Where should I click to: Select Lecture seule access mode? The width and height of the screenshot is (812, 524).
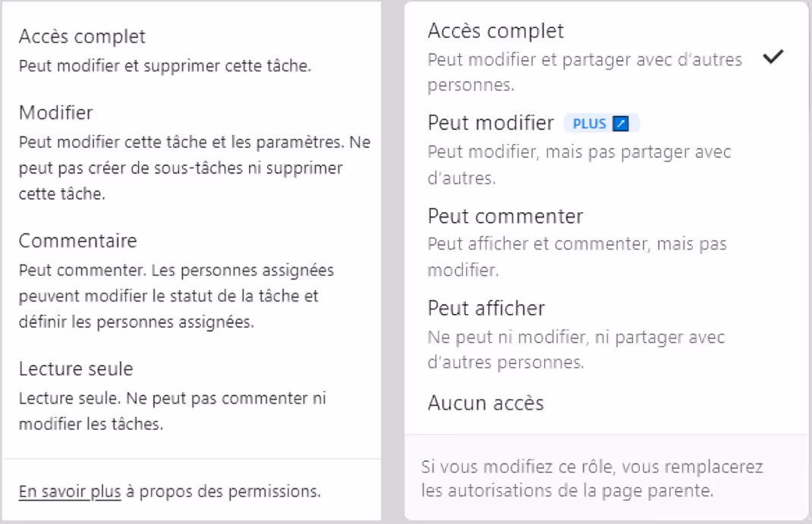75,369
